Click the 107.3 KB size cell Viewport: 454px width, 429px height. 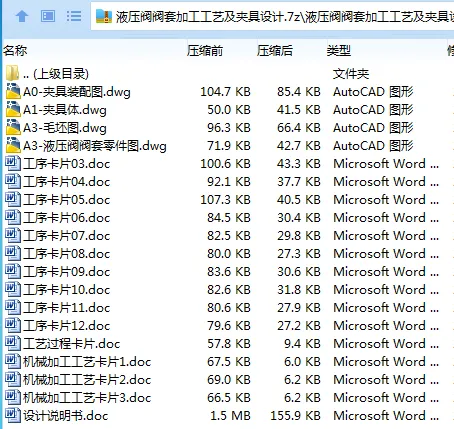[225, 200]
